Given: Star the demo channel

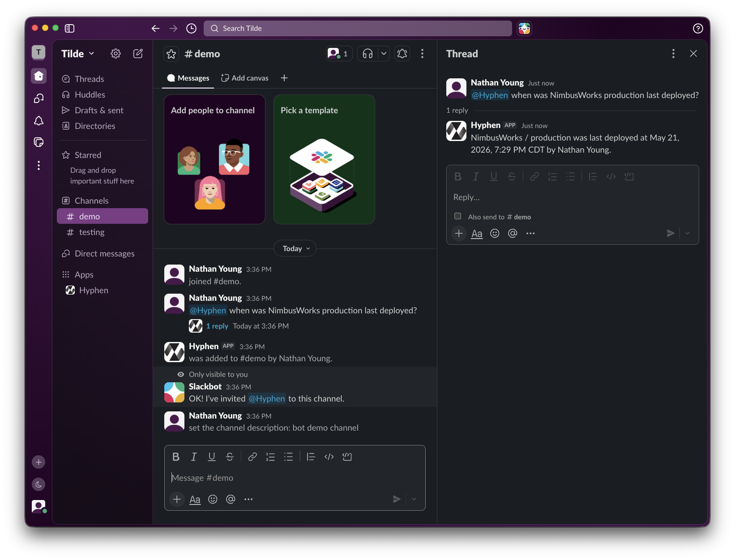Looking at the screenshot, I should (x=171, y=54).
